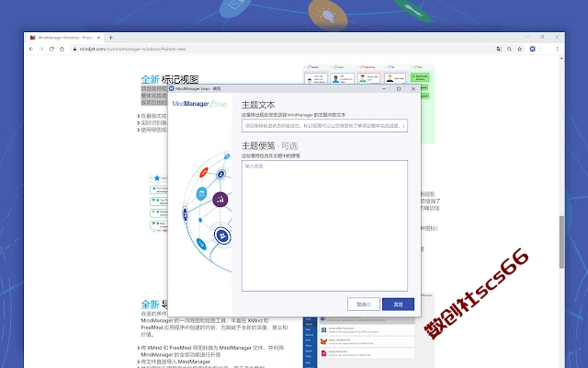Bookmark this page with the star
Screen dimensions: 588x368
pos(520,49)
